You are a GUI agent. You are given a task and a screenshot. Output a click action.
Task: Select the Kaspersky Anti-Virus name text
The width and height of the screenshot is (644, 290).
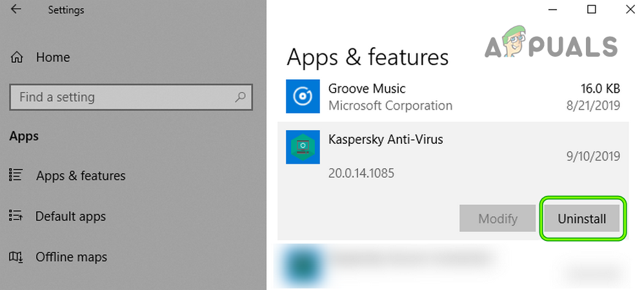[385, 139]
